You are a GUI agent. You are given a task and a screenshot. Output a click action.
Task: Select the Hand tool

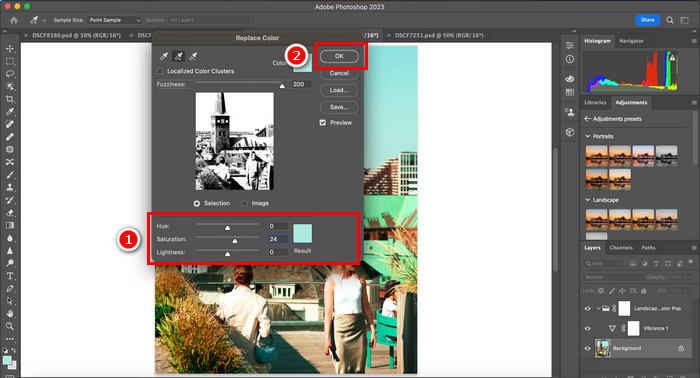(10, 314)
